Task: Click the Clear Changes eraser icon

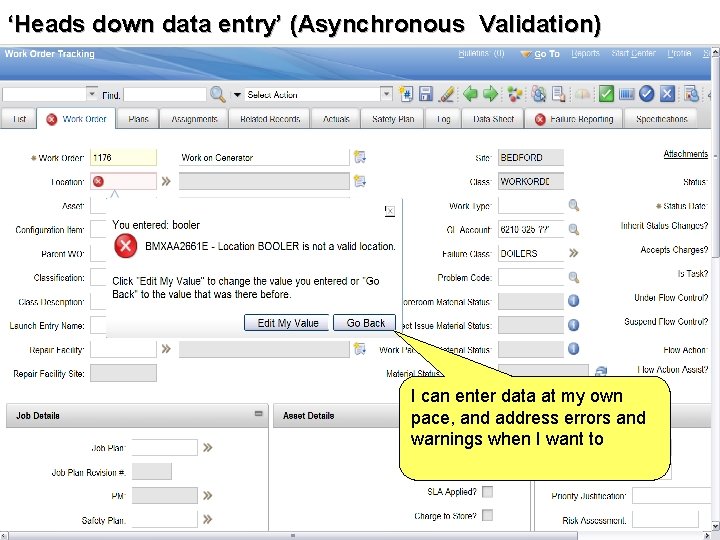Action: 446,95
